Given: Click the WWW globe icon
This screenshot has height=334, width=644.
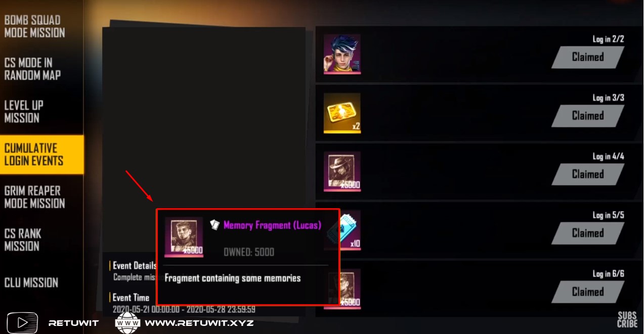Looking at the screenshot, I should point(127,322).
